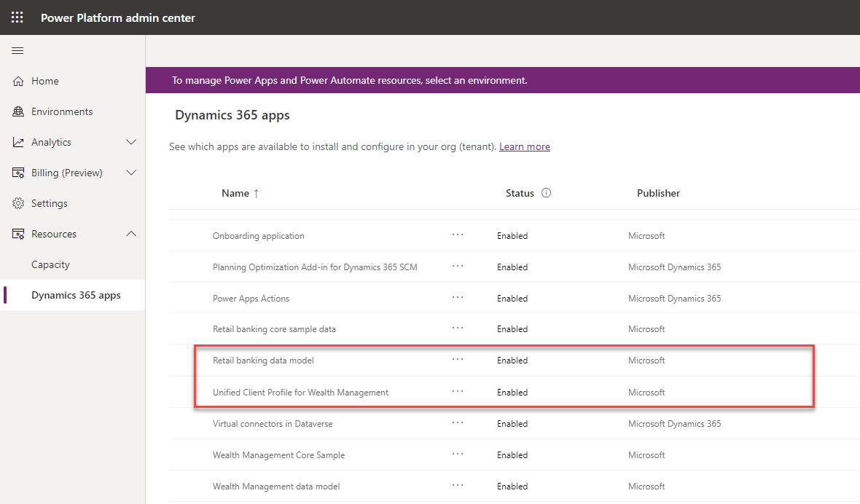Expand the Billing (Preview) chevron

131,173
